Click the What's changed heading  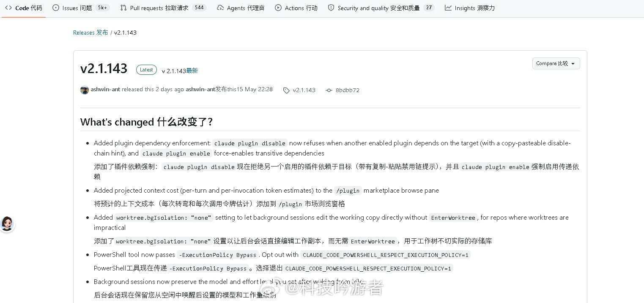tap(146, 122)
